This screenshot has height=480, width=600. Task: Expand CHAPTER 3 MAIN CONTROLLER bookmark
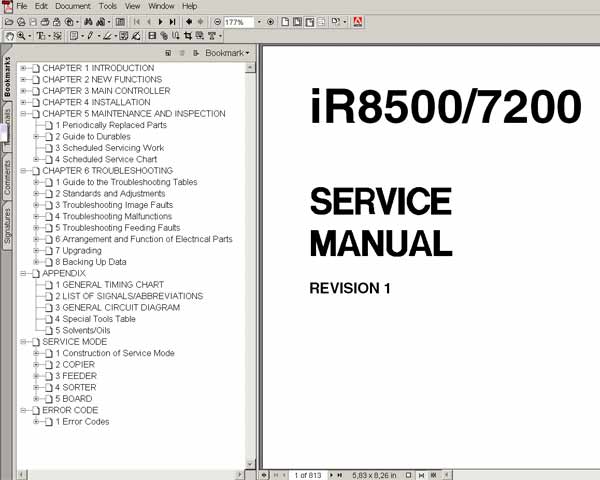pyautogui.click(x=23, y=91)
